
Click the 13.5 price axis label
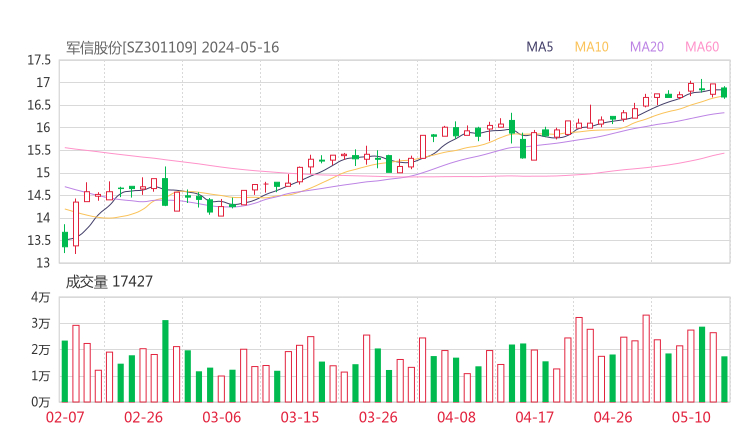point(39,241)
